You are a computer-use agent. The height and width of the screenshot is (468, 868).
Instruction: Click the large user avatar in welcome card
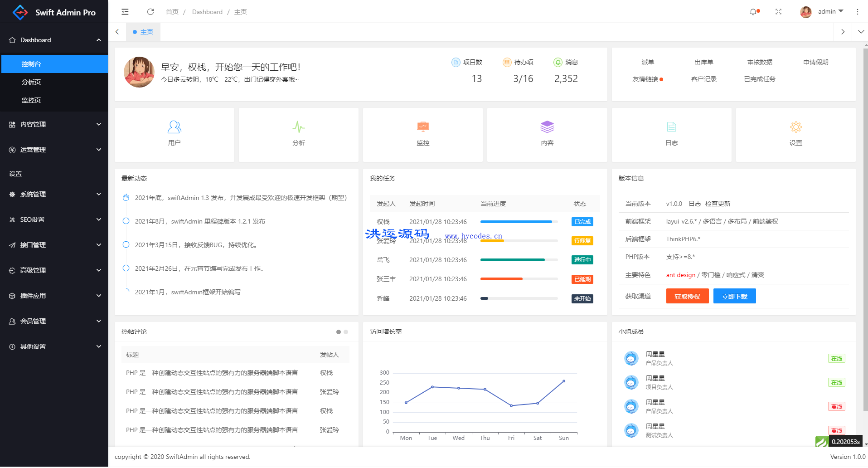click(x=139, y=72)
